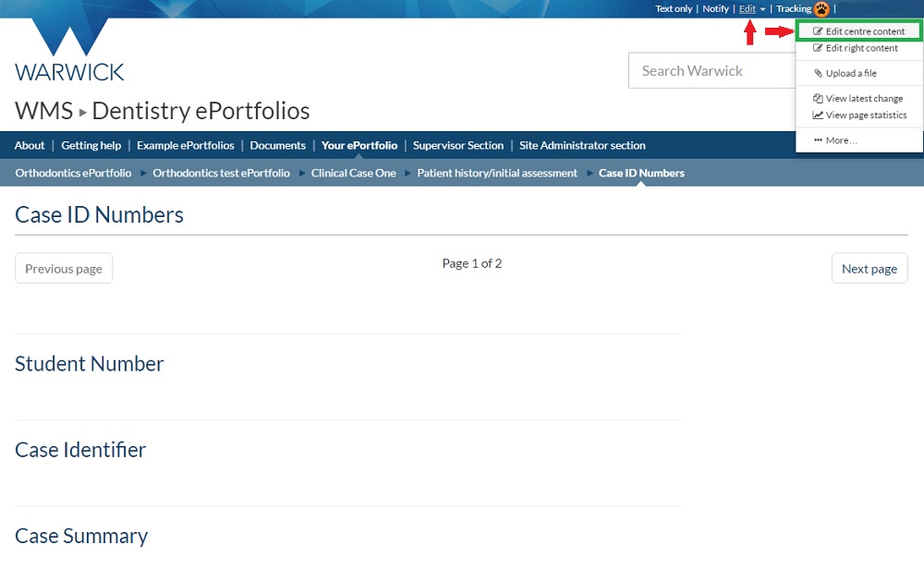924x581 pixels.
Task: Click the View page statistics chart icon
Action: point(818,115)
